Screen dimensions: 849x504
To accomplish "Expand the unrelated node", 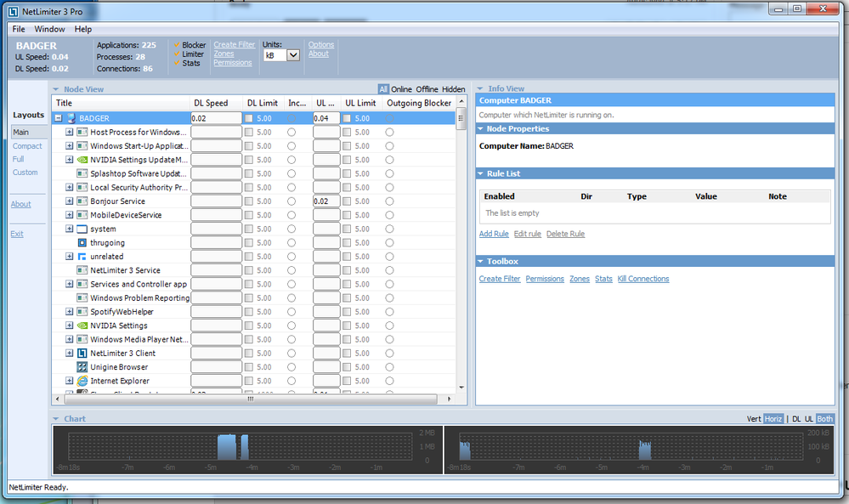I will point(70,257).
